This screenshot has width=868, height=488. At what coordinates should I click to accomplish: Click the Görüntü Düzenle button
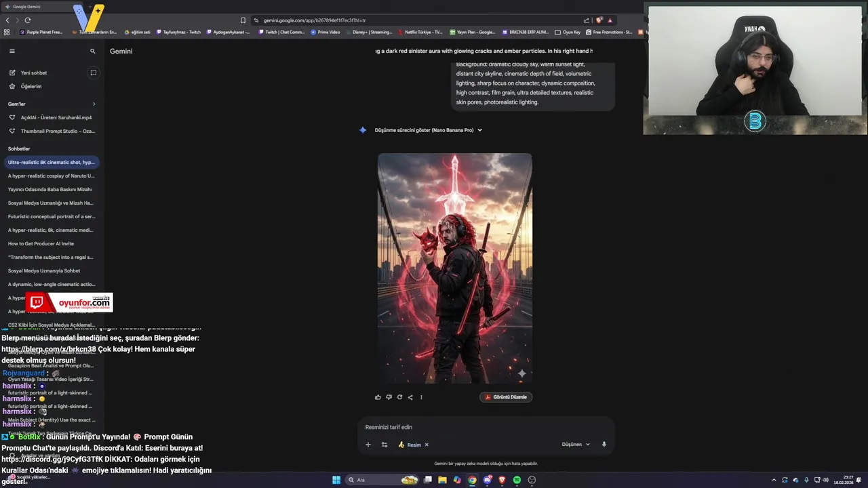(x=506, y=397)
